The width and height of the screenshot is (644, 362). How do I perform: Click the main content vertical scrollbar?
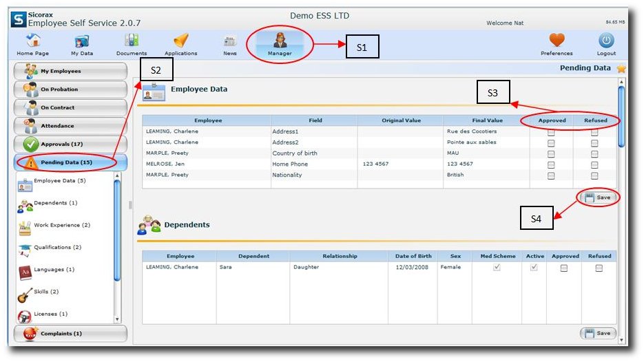pyautogui.click(x=621, y=206)
